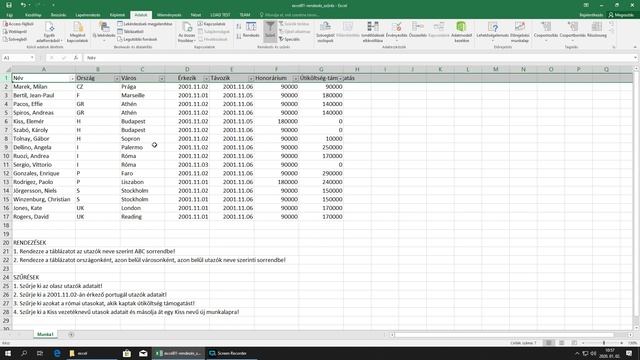The image size is (640, 360).
Task: Click Kapcsolatok in the connections group
Action: point(212,24)
